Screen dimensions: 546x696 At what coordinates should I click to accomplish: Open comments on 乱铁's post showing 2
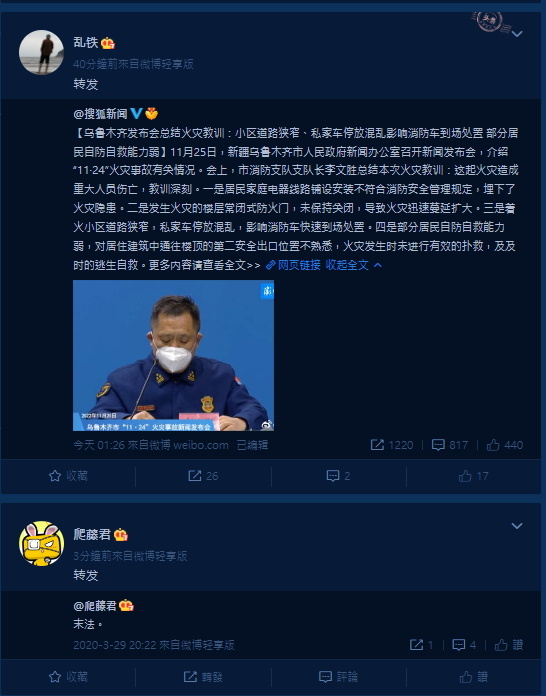[338, 476]
